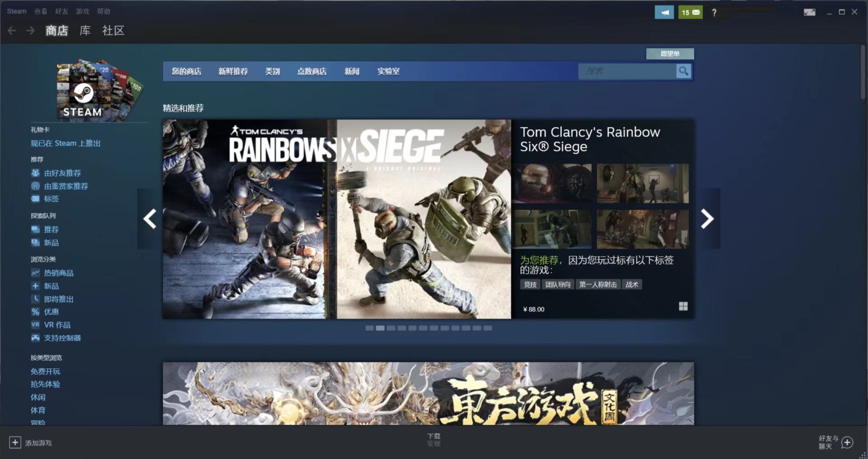Switch to the 社区 community tab
The height and width of the screenshot is (459, 868).
point(113,30)
